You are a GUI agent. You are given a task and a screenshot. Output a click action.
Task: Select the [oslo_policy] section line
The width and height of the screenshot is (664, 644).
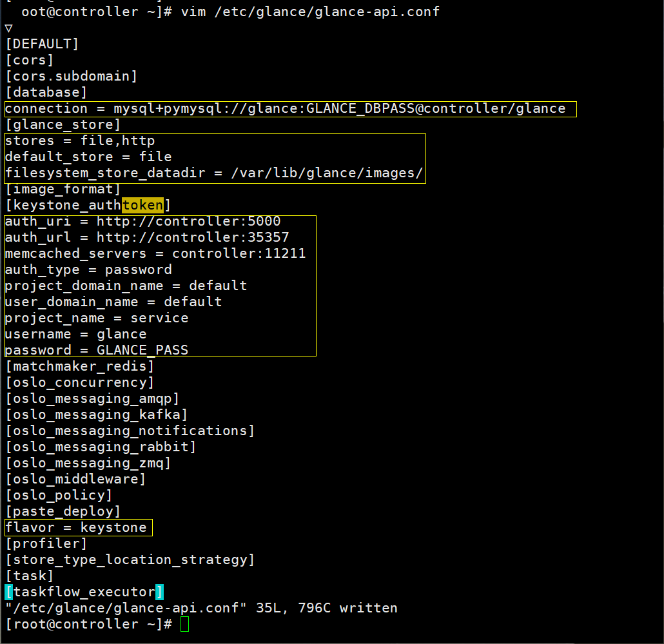[x=59, y=495]
